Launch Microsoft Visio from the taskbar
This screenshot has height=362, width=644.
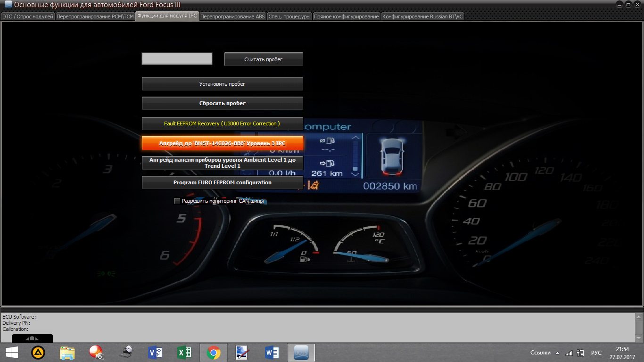(x=155, y=353)
